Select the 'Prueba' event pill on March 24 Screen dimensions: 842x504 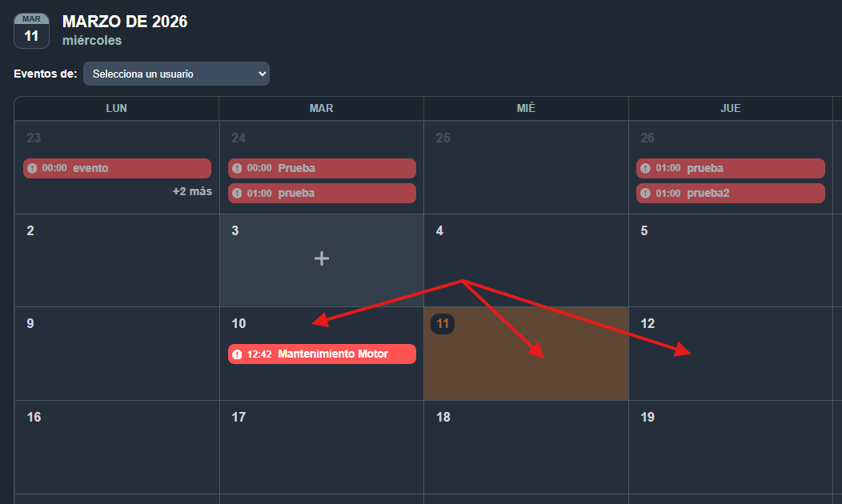(x=322, y=168)
